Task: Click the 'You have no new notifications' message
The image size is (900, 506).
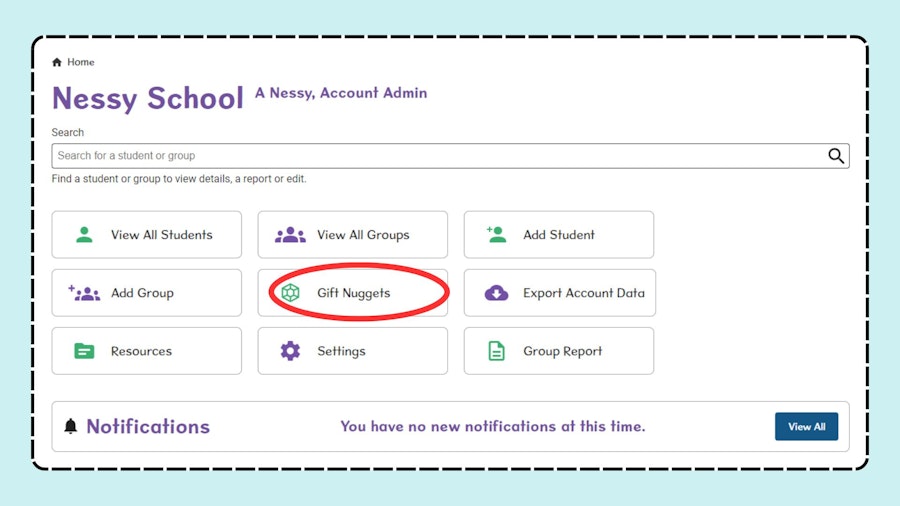Action: coord(492,426)
